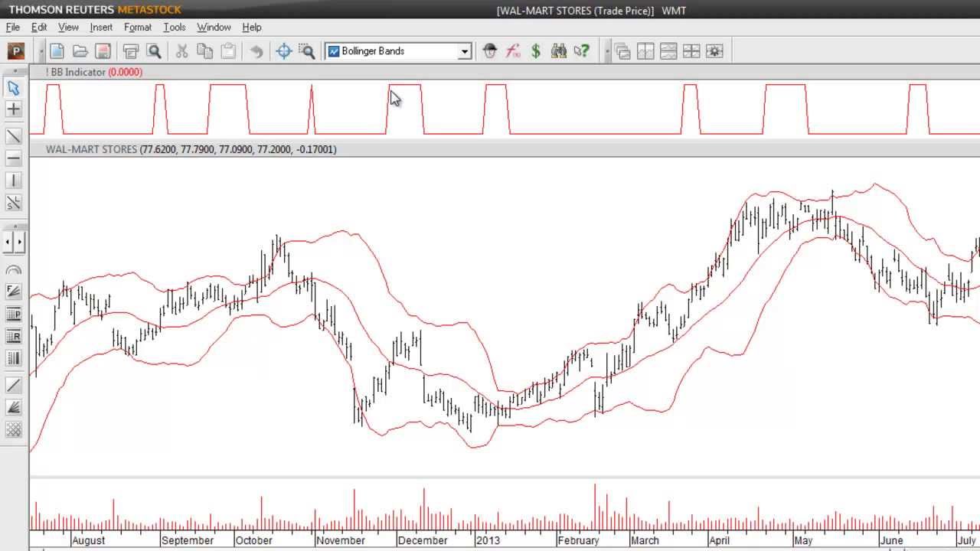Open the View menu

(68, 27)
